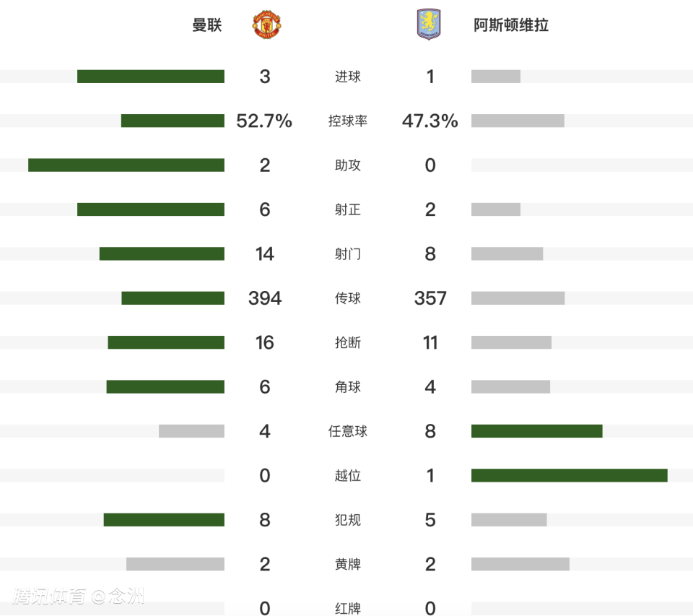Click the 腾讯体育 watermark text
Image resolution: width=693 pixels, height=616 pixels.
50,596
